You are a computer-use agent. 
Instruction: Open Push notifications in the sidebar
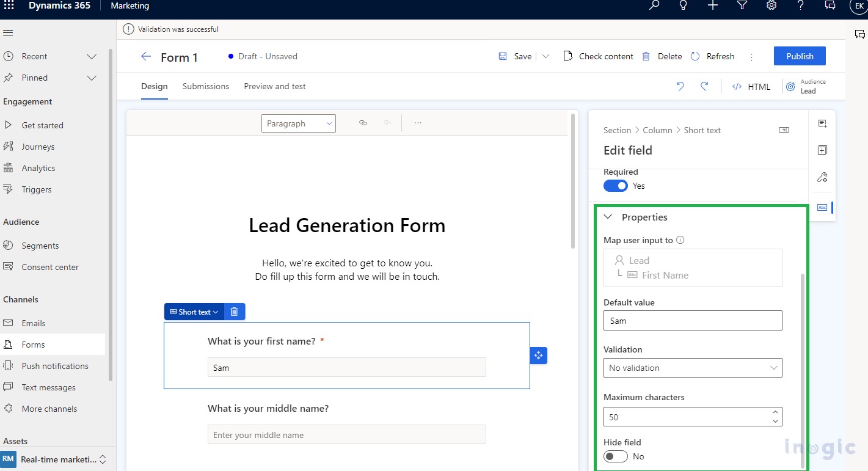point(55,366)
